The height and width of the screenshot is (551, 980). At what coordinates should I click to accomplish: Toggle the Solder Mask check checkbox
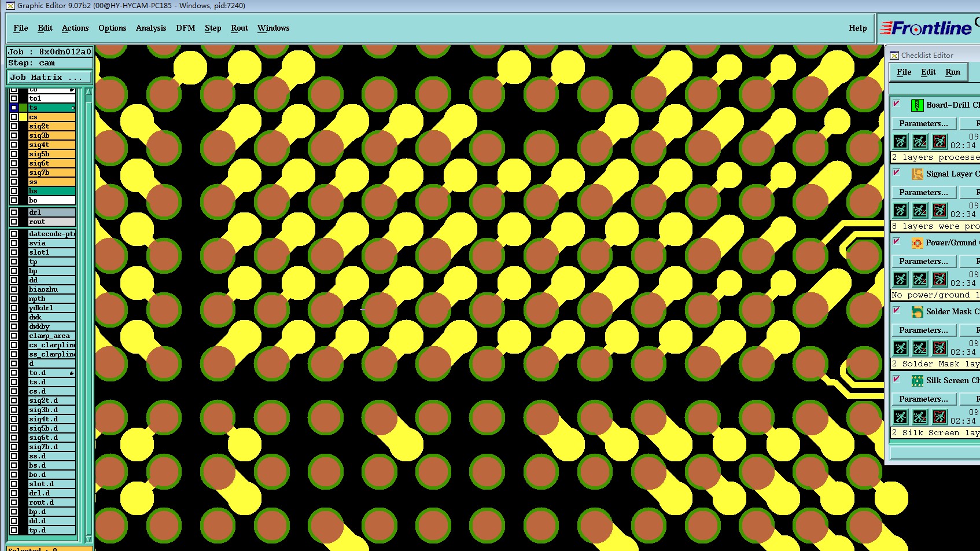click(897, 310)
